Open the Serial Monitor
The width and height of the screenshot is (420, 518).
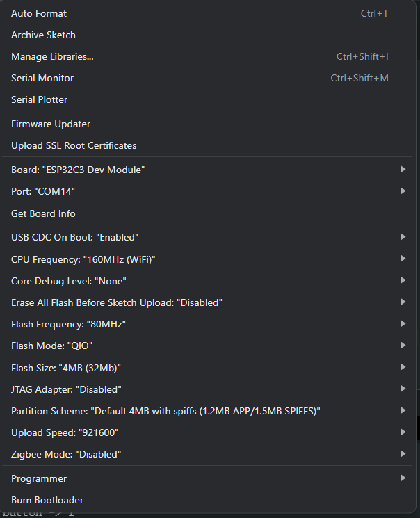[42, 78]
